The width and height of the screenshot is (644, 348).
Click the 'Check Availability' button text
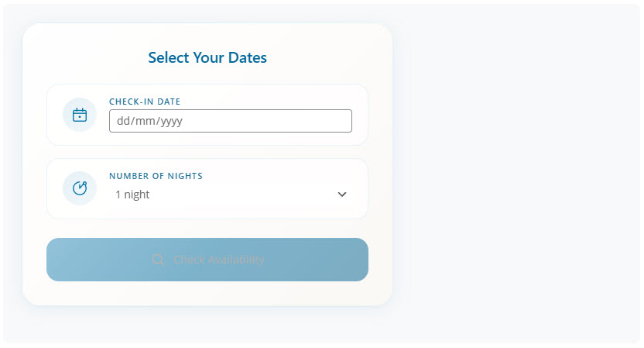pos(219,260)
